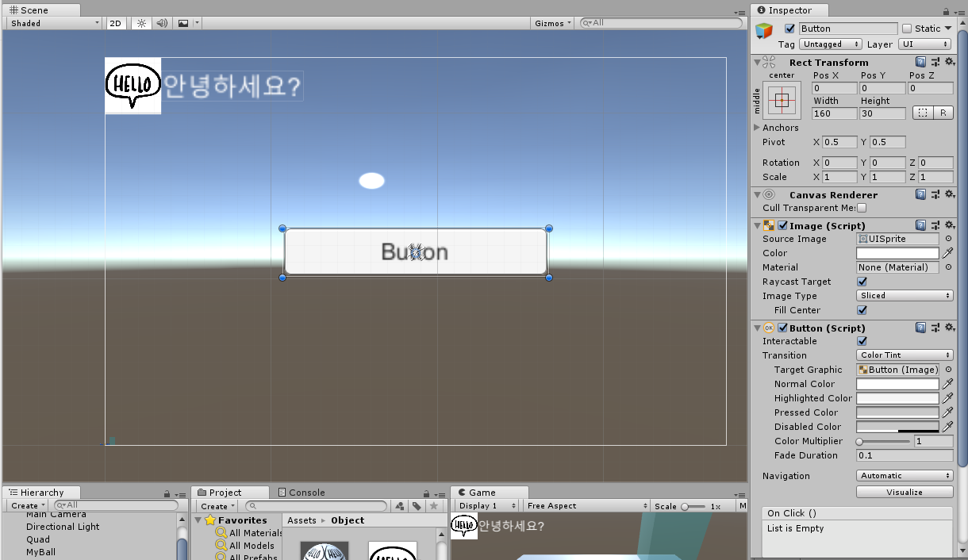Click the scene effects image icon
Image resolution: width=968 pixels, height=560 pixels.
coord(183,23)
